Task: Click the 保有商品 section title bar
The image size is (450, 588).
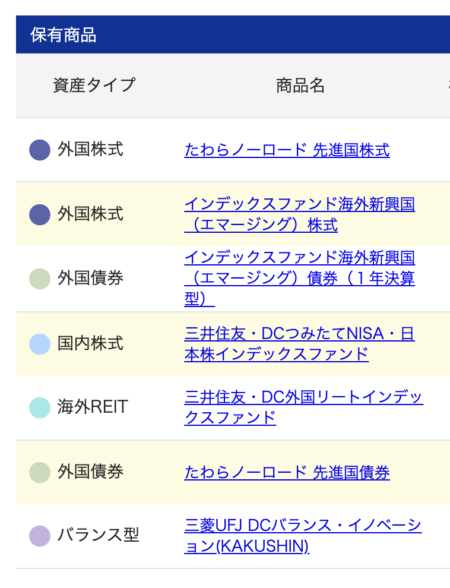Action: point(233,34)
